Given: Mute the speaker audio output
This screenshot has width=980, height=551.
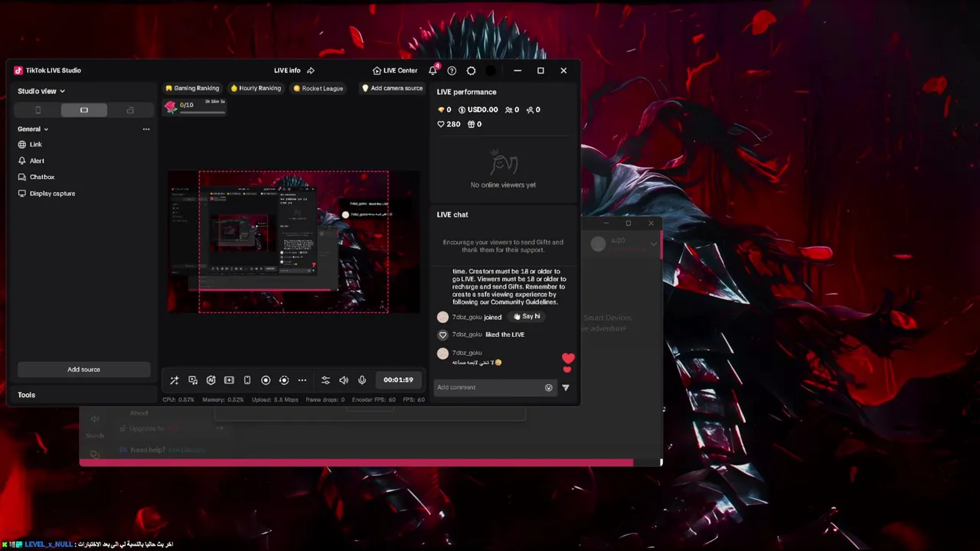Looking at the screenshot, I should tap(344, 380).
